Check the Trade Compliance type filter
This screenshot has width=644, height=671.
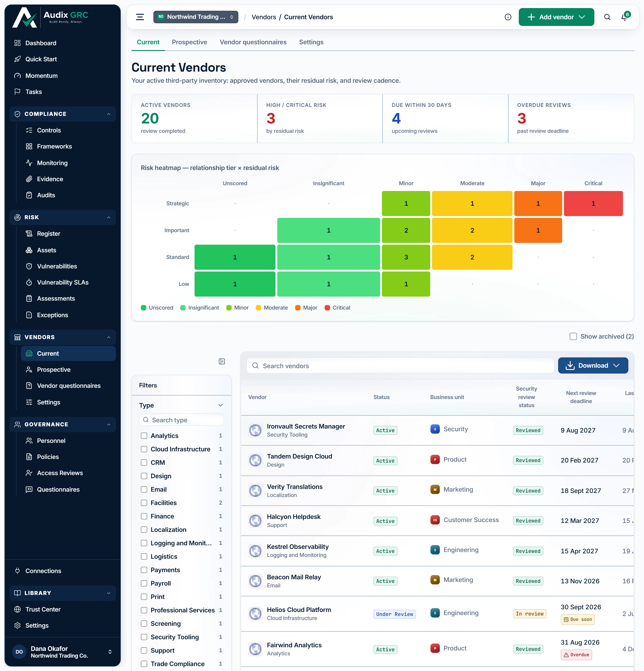[x=144, y=664]
